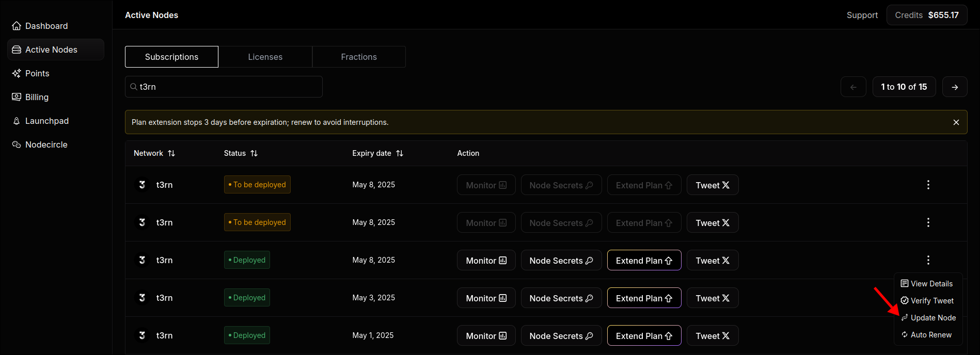This screenshot has width=980, height=355.
Task: Go to next page arrow
Action: (x=955, y=87)
